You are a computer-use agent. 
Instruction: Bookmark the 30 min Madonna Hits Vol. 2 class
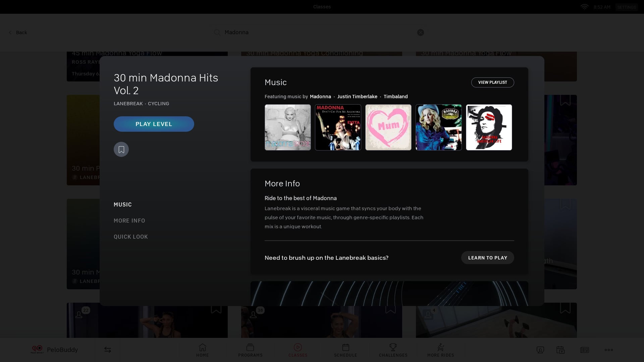(x=121, y=149)
